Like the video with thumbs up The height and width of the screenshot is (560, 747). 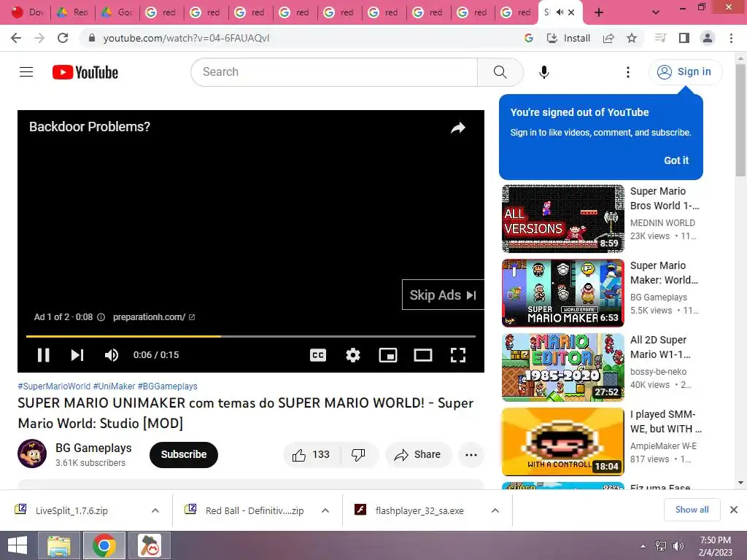click(311, 455)
